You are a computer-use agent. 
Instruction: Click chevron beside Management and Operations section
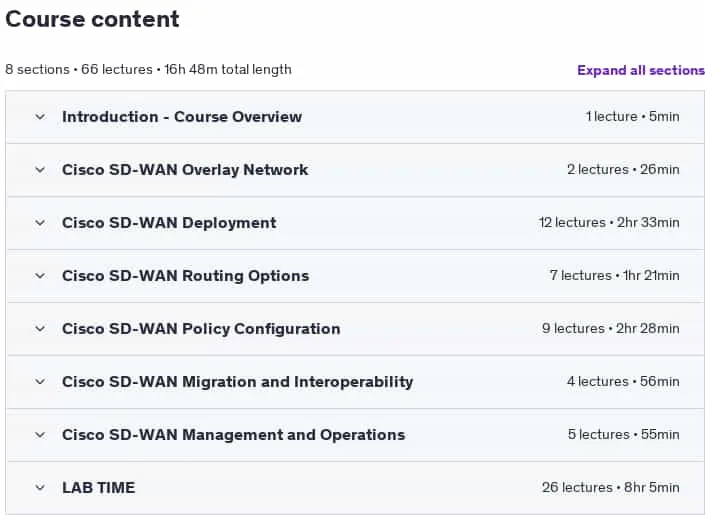[x=40, y=435]
